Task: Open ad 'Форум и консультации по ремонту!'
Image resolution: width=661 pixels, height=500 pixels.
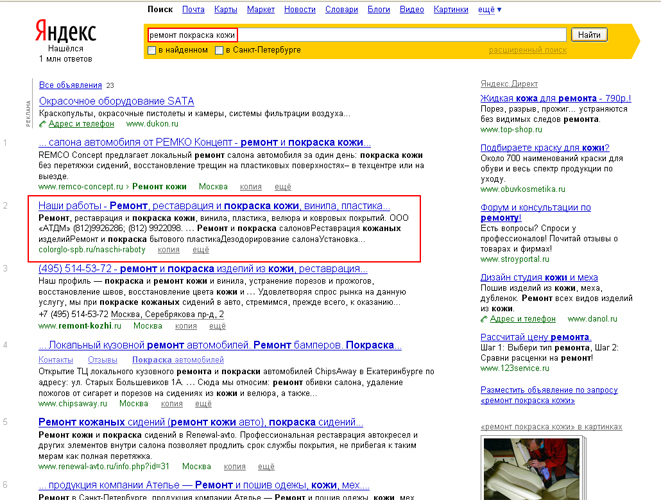Action: pos(535,212)
